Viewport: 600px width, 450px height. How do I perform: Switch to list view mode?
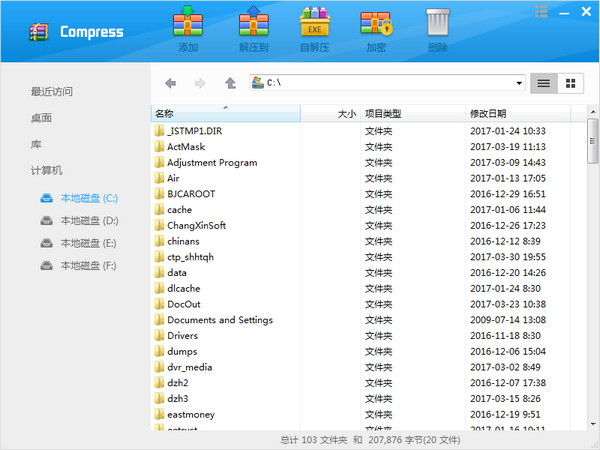tap(543, 83)
